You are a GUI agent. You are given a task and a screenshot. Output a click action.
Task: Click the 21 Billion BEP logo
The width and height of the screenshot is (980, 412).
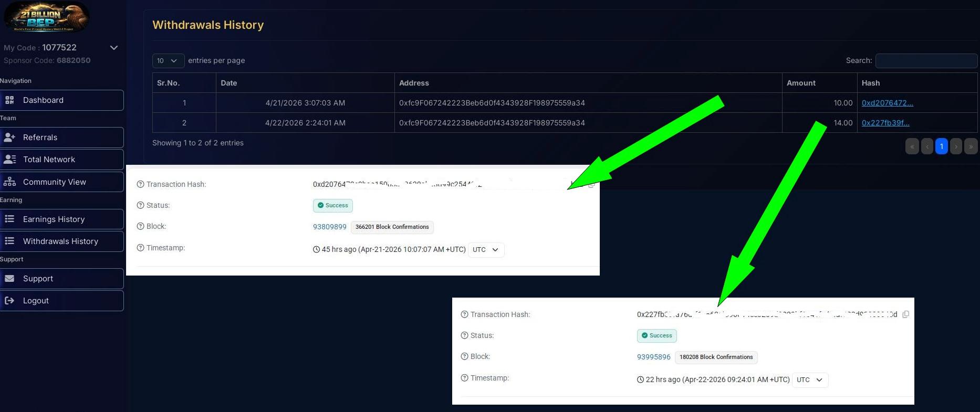click(46, 17)
